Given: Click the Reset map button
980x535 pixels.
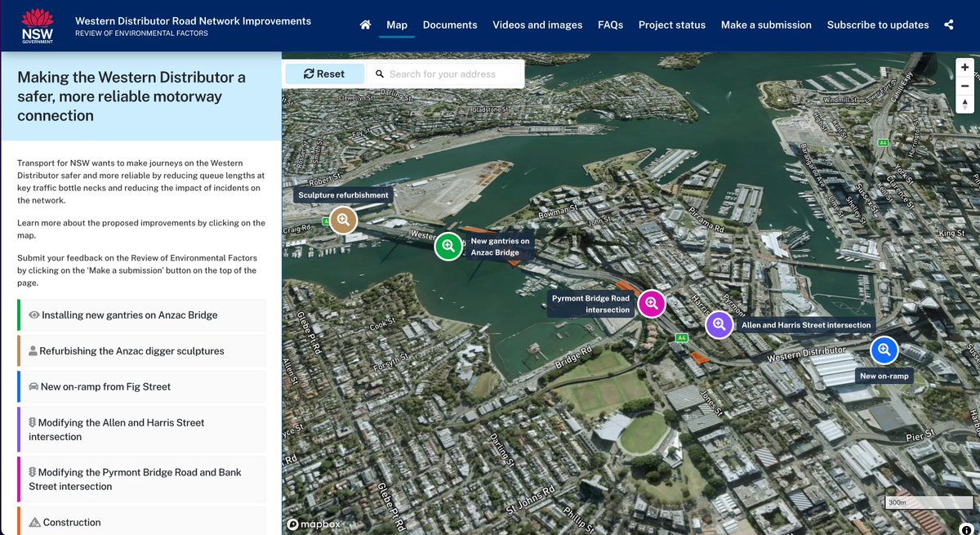Looking at the screenshot, I should point(324,74).
